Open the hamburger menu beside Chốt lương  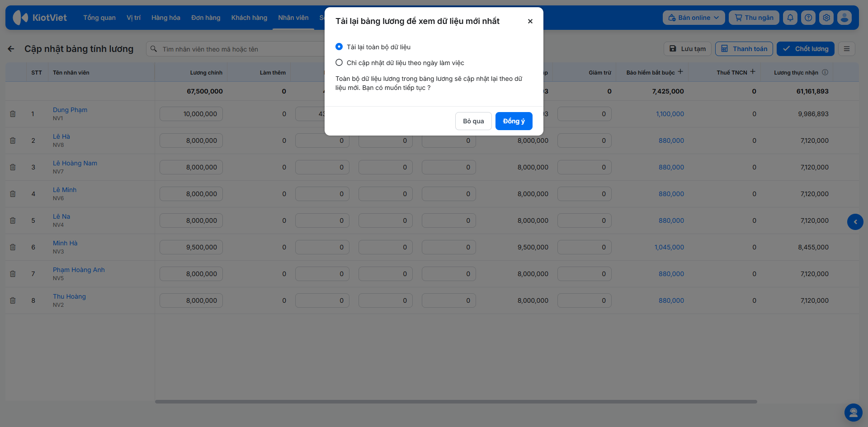click(847, 49)
